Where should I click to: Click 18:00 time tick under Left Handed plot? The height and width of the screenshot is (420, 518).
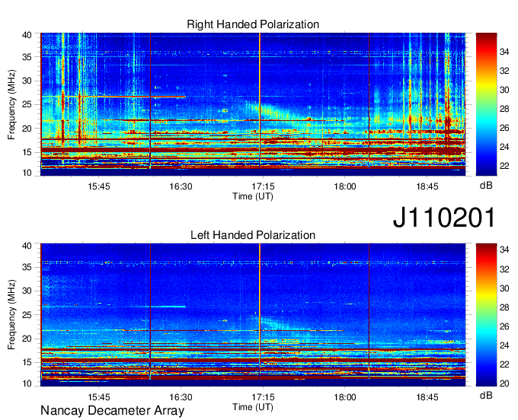point(345,397)
